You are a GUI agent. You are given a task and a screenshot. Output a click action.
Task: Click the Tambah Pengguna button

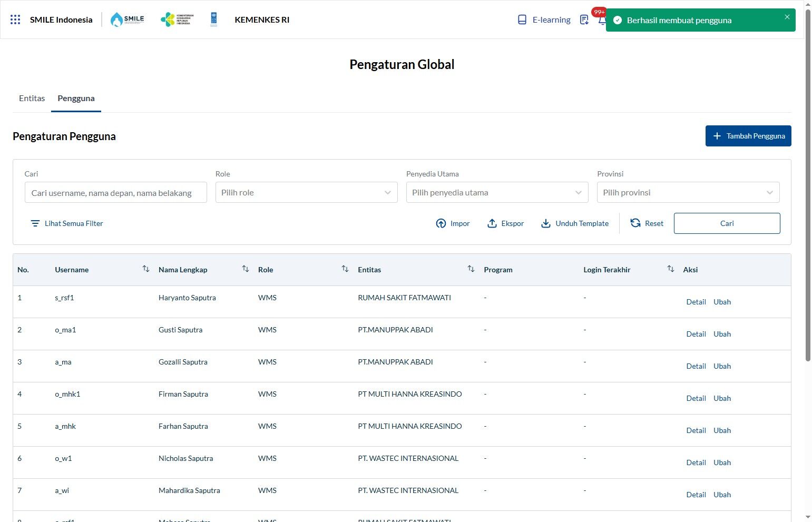pos(748,136)
